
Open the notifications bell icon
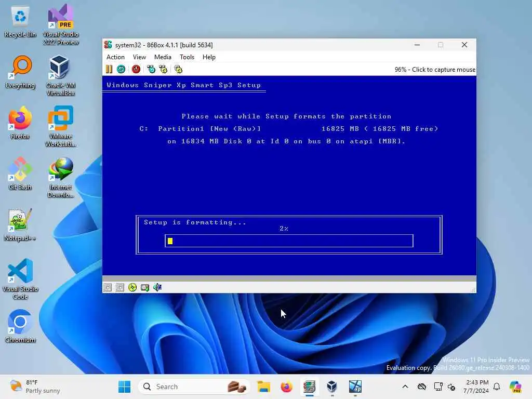497,387
